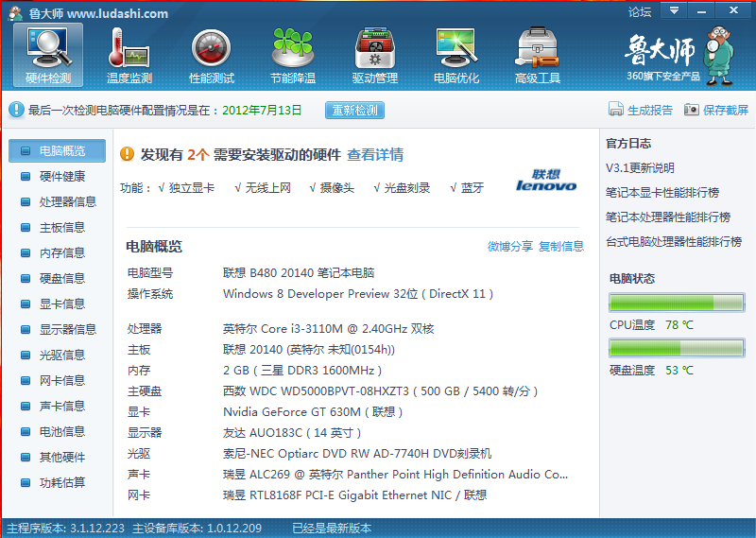This screenshot has width=756, height=538.
Task: Click the 硬盘温度 green progress bar
Action: point(677,348)
